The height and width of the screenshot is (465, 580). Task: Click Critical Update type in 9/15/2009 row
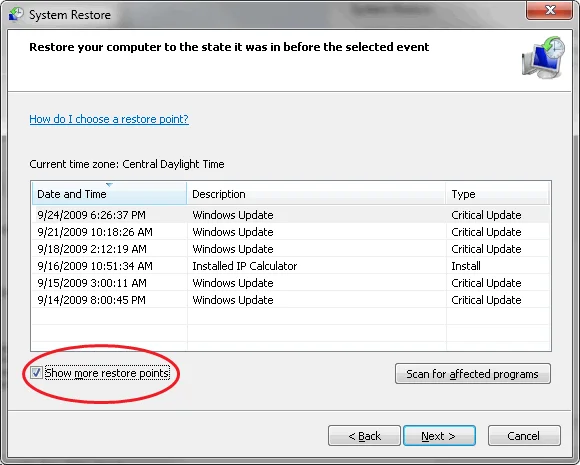click(486, 283)
